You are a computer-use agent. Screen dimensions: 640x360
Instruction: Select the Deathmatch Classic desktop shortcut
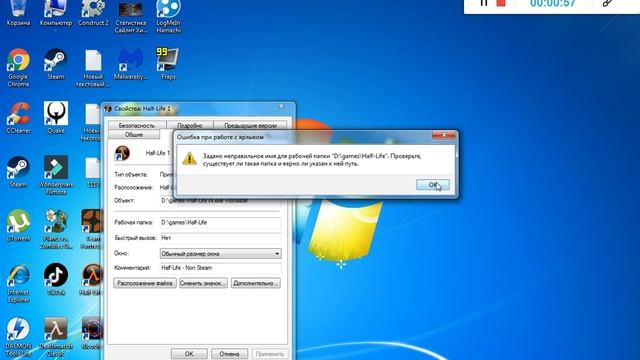point(56,338)
